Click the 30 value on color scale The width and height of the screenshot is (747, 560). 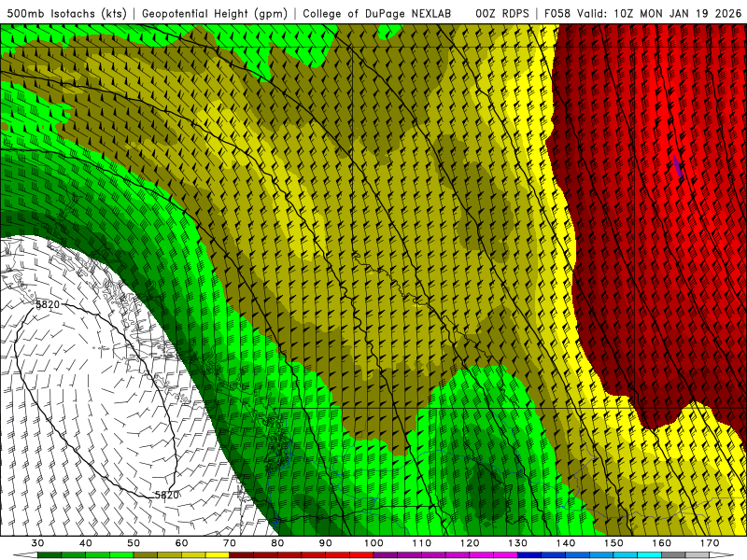pyautogui.click(x=37, y=543)
